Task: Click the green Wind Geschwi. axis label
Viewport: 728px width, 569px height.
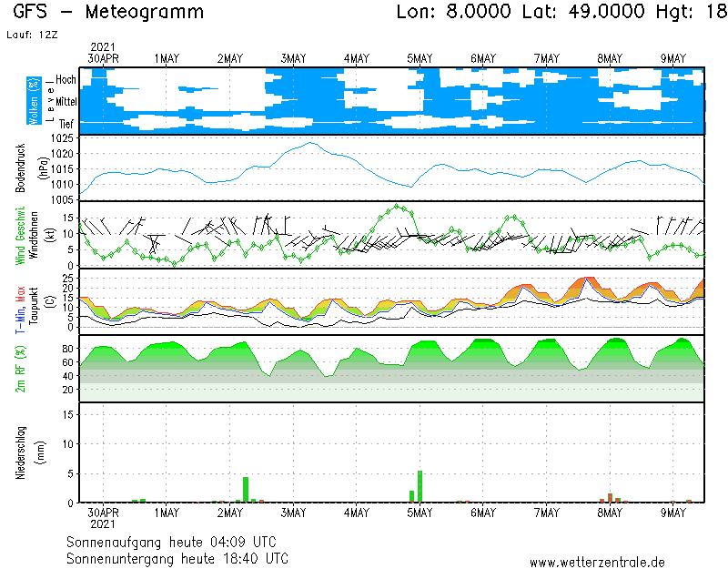Action: coord(20,234)
